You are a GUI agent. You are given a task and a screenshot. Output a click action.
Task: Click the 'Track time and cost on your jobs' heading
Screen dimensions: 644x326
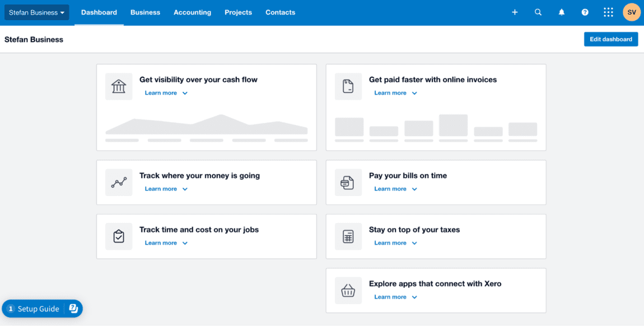(199, 230)
